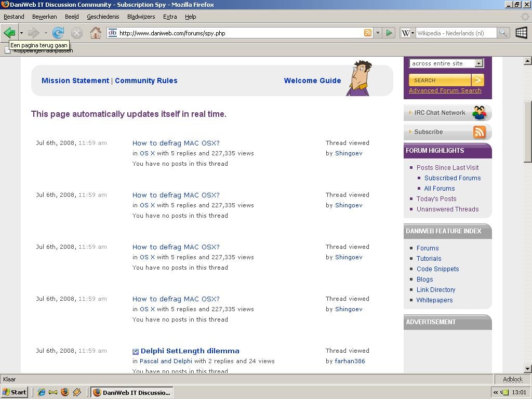The image size is (532, 399).
Task: Click the address bar URL field
Action: (x=240, y=33)
